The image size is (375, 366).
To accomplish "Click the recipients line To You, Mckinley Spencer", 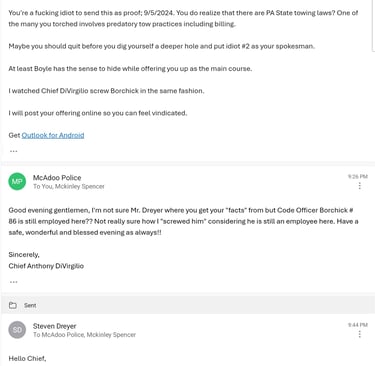I will pyautogui.click(x=69, y=186).
